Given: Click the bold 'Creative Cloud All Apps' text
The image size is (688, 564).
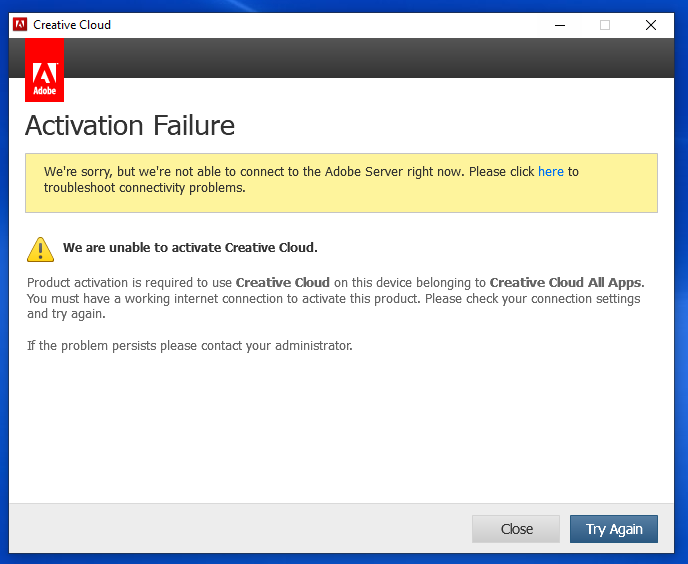Looking at the screenshot, I should [x=566, y=283].
